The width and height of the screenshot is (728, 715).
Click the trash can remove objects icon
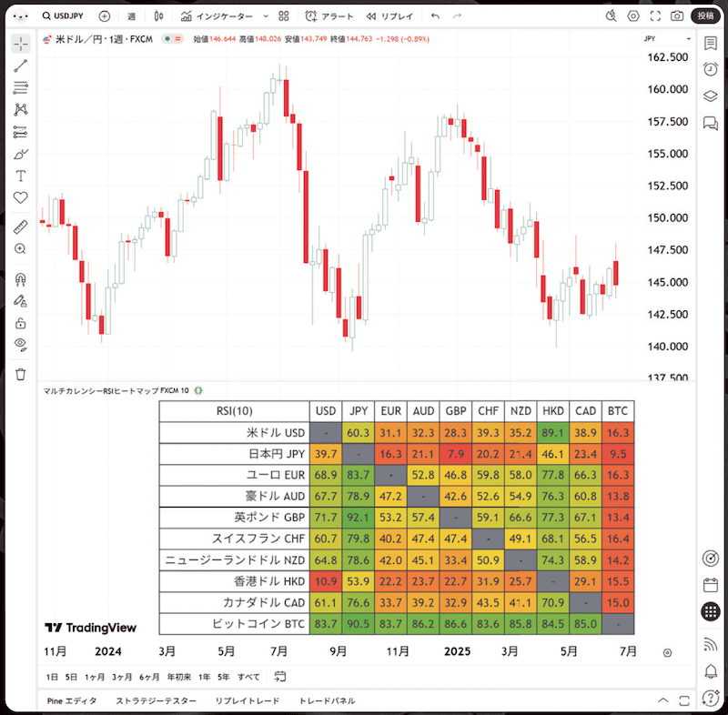pyautogui.click(x=21, y=374)
